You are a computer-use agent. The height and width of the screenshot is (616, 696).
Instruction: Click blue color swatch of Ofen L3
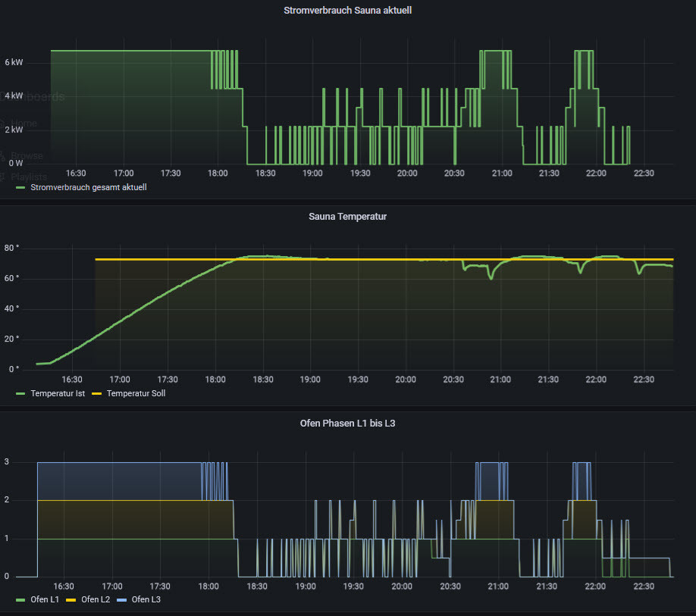(x=121, y=600)
